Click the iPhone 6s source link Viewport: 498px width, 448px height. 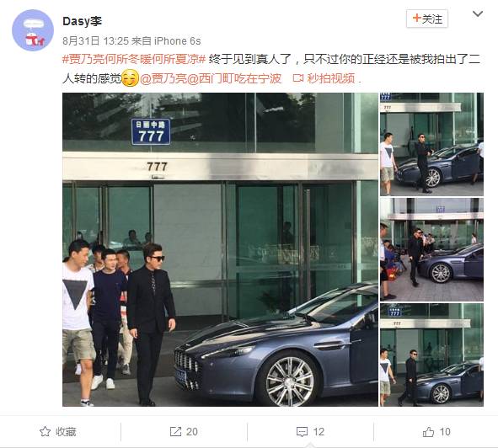pos(177,41)
